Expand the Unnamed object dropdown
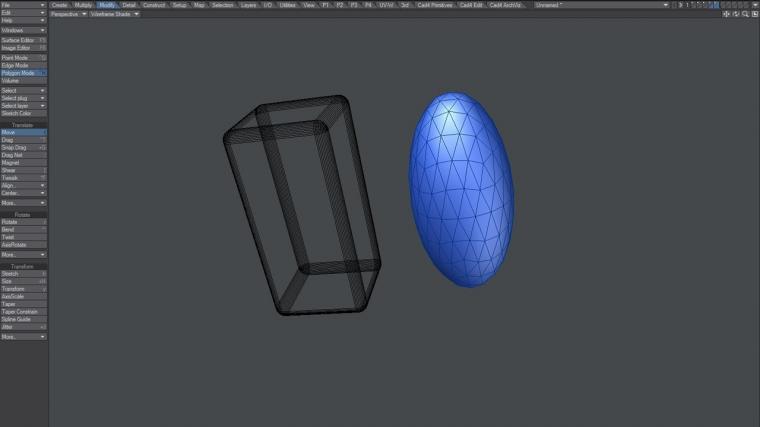The height and width of the screenshot is (427, 760). point(588,5)
